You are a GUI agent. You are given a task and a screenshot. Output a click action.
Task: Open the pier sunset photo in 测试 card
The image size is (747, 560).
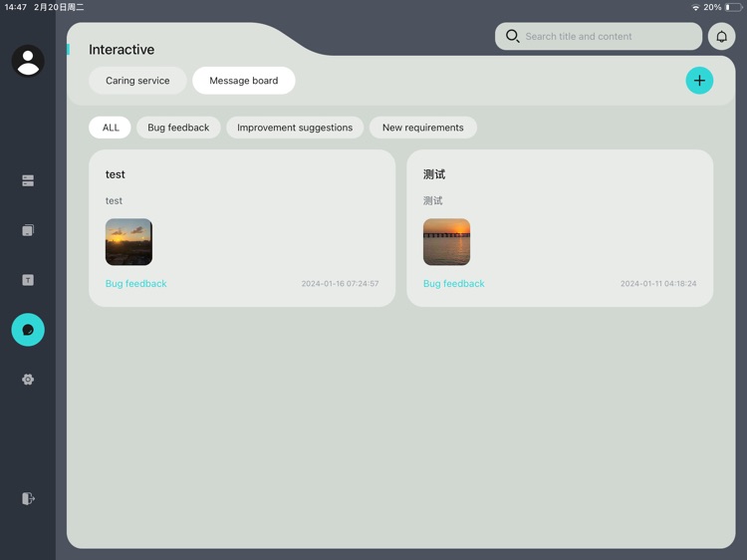(x=446, y=242)
